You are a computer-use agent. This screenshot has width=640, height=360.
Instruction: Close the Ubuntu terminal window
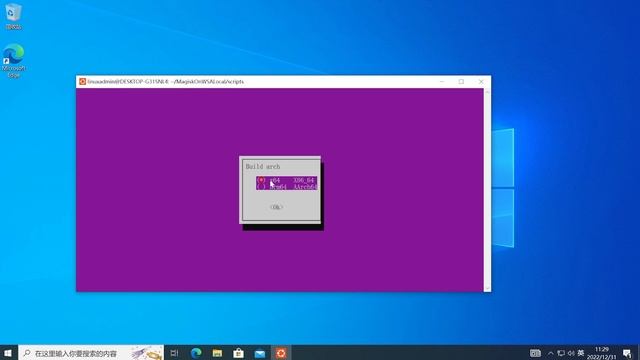point(481,82)
